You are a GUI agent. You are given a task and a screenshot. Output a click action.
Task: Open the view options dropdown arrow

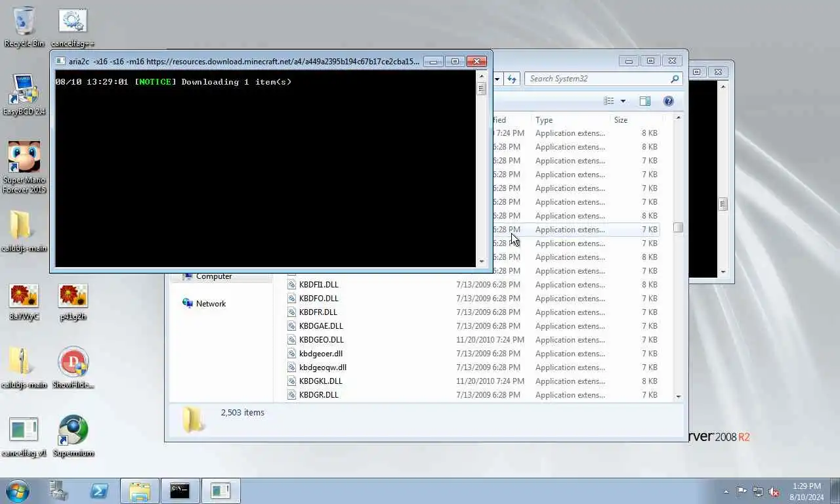(x=623, y=101)
